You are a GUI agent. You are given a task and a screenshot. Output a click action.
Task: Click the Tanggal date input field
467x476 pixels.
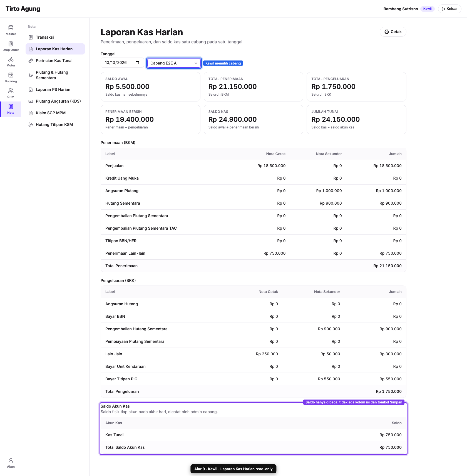[122, 63]
